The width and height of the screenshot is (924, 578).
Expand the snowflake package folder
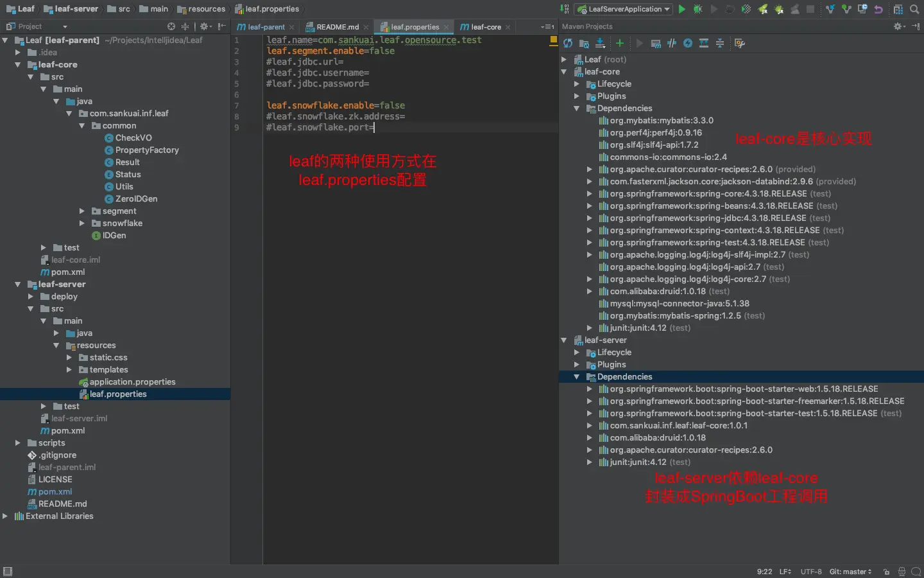click(x=82, y=223)
